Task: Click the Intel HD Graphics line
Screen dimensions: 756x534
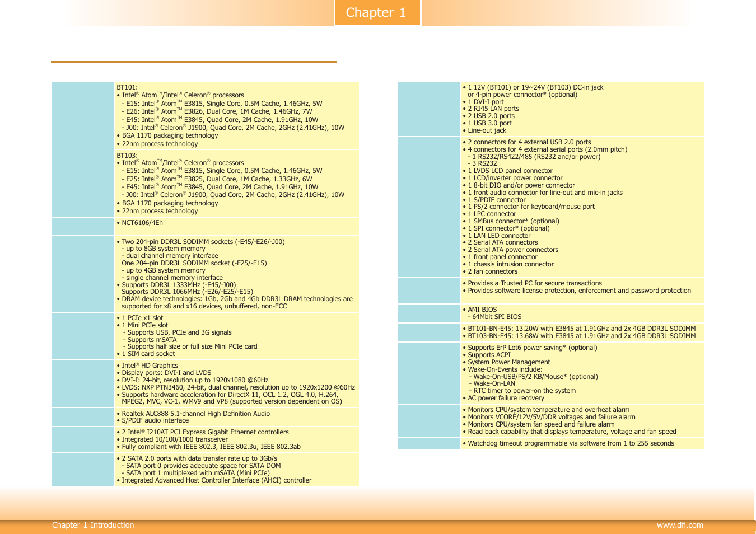Action: [x=147, y=366]
